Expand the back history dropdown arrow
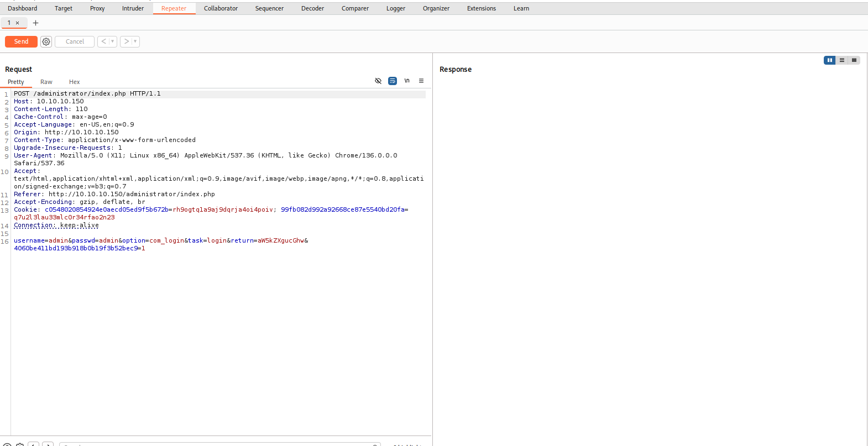This screenshot has height=446, width=868. coord(113,41)
